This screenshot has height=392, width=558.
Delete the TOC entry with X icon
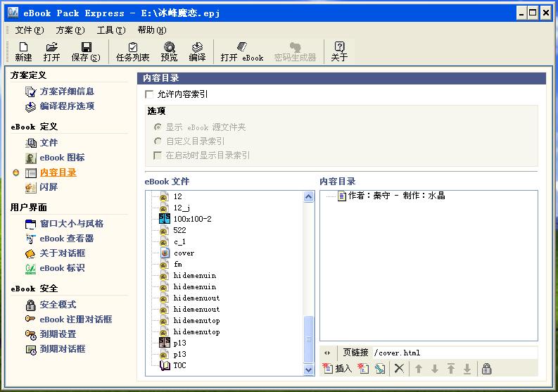coord(399,369)
